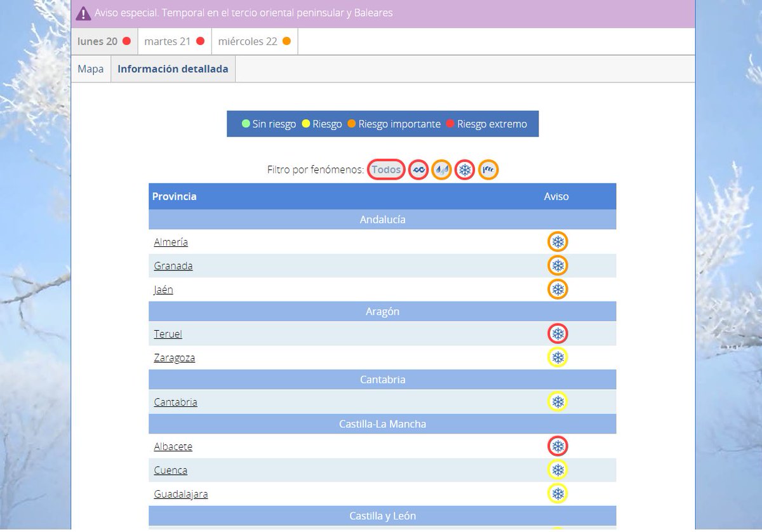This screenshot has height=532, width=762.
Task: Open the Almería province link
Action: tap(171, 242)
